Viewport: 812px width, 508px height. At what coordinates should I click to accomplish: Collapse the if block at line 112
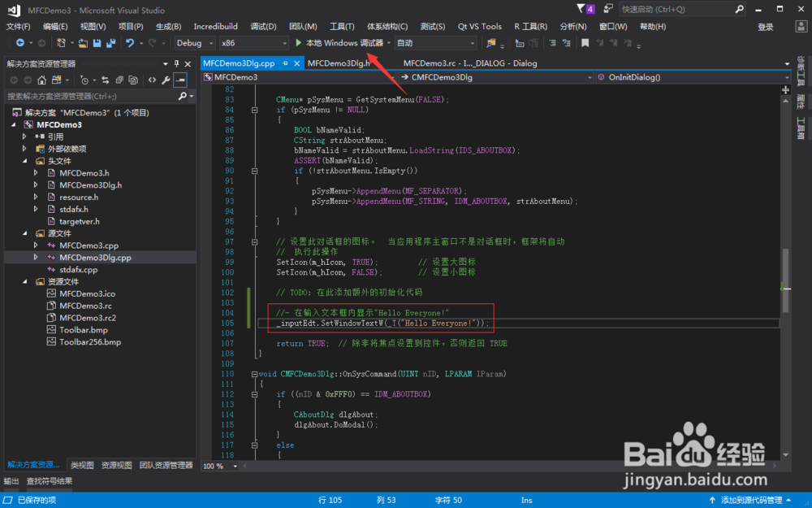pyautogui.click(x=254, y=394)
